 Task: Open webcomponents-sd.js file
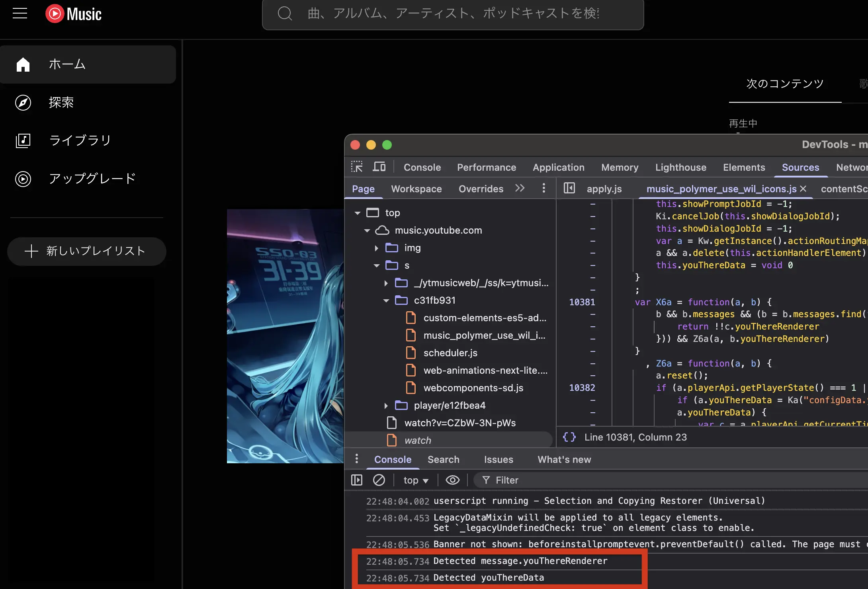click(x=464, y=388)
